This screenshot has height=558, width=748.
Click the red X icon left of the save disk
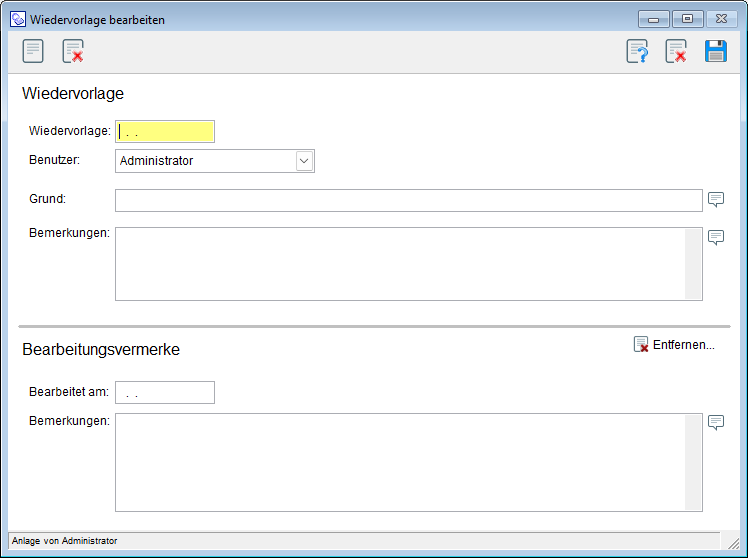click(x=676, y=51)
